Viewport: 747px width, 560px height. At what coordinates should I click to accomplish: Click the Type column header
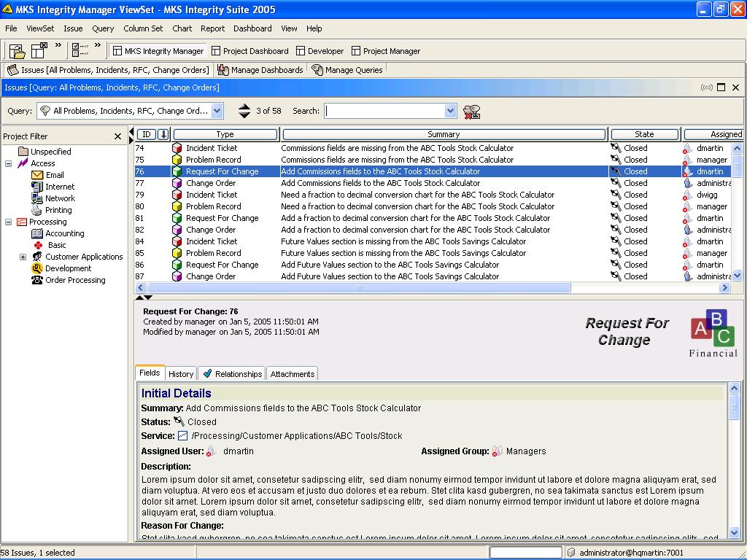225,134
